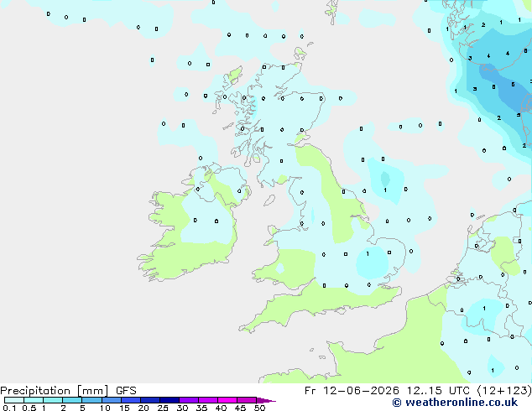Click the 30–35 mm purple legend swatch

pos(189,400)
